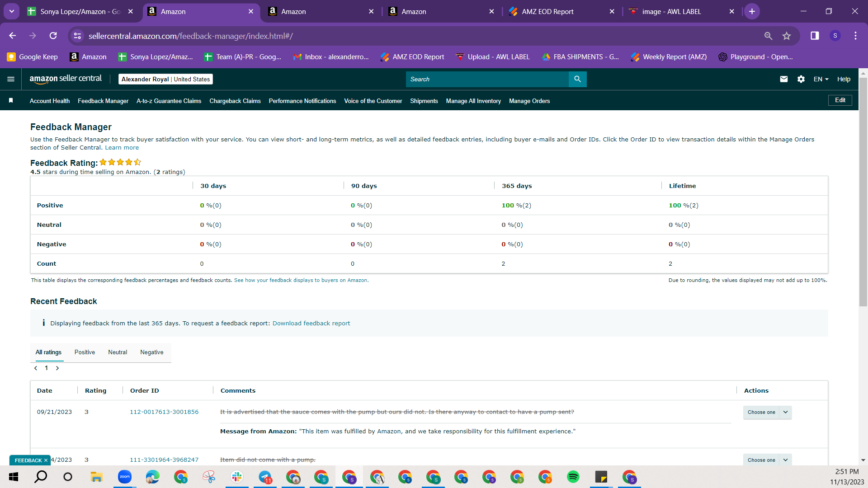Open Sticky Notes from the taskbar
Viewport: 868px width, 488px height.
click(601, 477)
